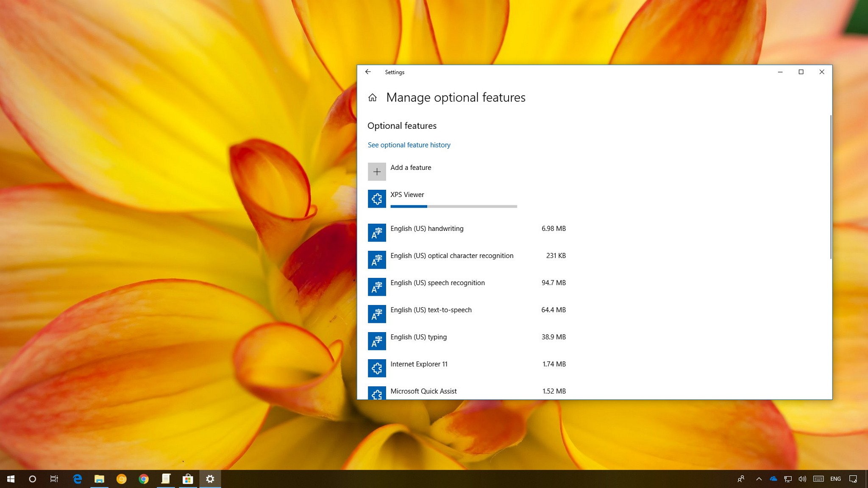Screen dimensions: 868x488
Task: Click the 231 KB size value
Action: point(556,256)
